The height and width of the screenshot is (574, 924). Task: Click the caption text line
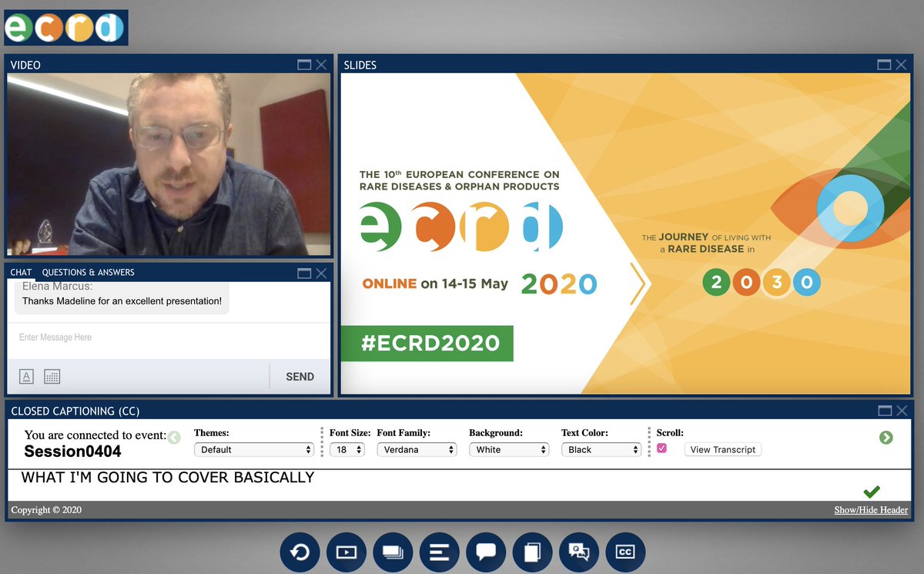tap(168, 478)
